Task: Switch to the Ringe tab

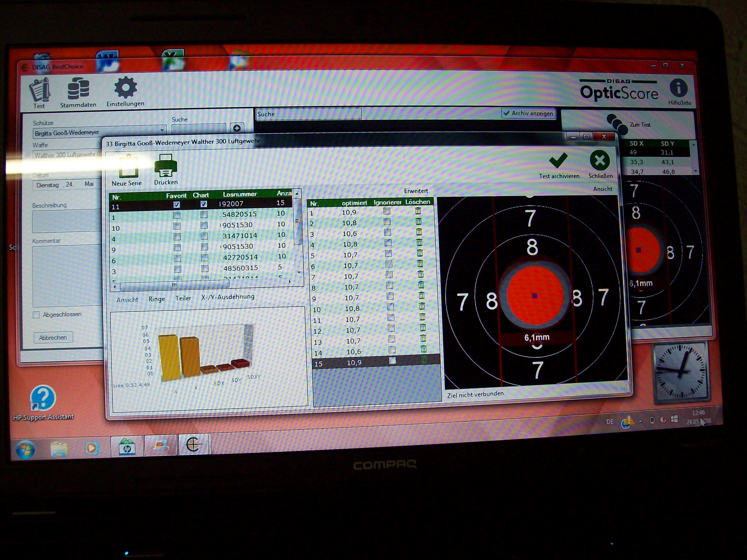Action: pyautogui.click(x=157, y=299)
